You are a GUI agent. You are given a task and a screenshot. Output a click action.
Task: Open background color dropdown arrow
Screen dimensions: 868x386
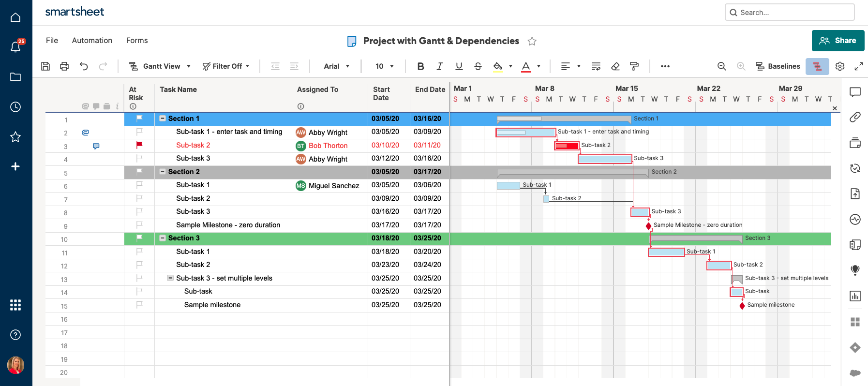[510, 66]
